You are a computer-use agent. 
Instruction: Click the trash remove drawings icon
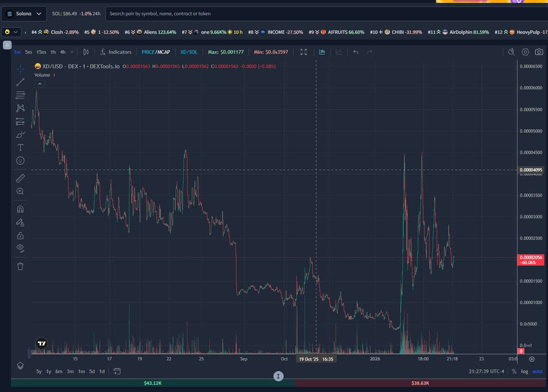(20, 266)
